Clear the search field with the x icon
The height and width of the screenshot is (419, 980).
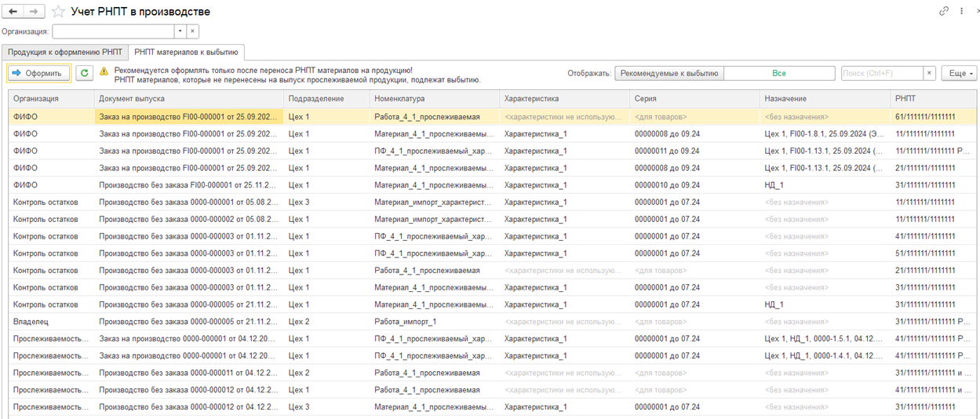(929, 73)
